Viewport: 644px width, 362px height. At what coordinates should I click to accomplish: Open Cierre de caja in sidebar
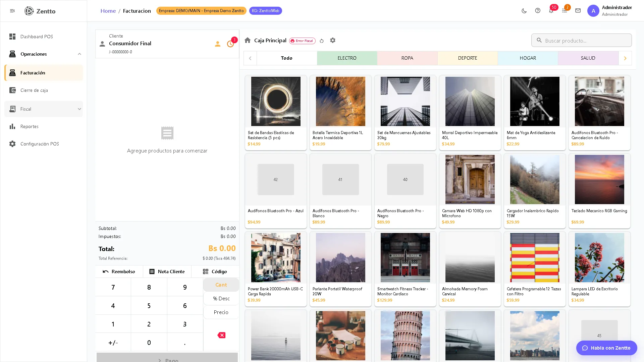(44, 90)
